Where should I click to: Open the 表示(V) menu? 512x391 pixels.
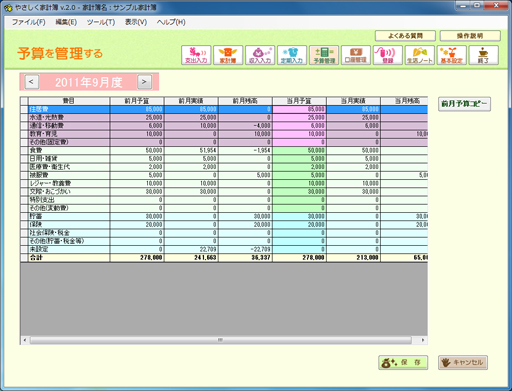point(136,22)
